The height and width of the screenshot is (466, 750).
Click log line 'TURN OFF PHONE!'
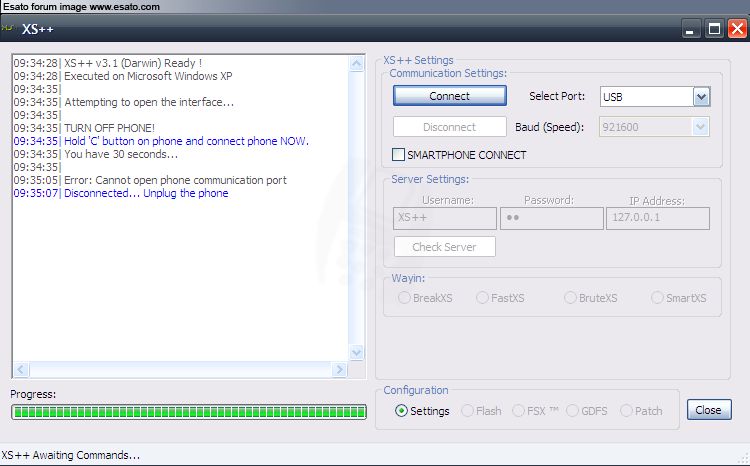click(x=110, y=128)
